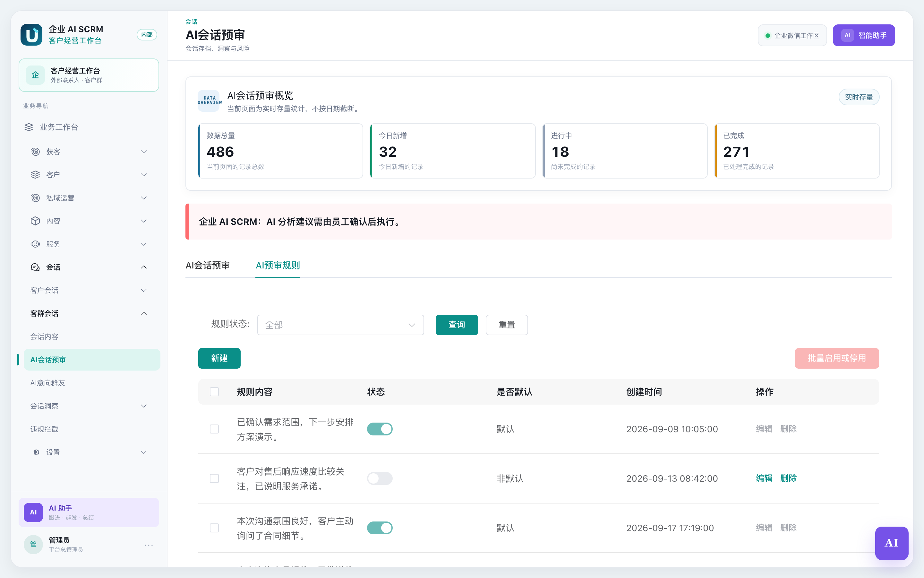Click the stack icon next to 客户

(x=35, y=175)
